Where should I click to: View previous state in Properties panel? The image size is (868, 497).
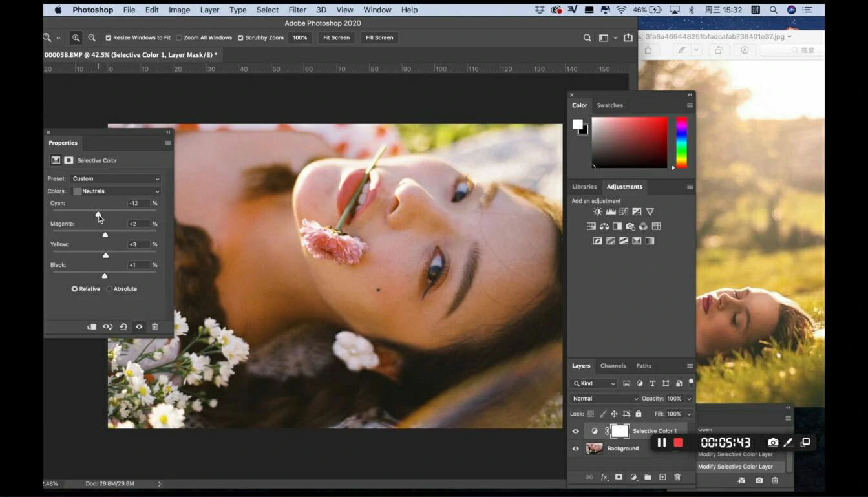click(x=107, y=327)
